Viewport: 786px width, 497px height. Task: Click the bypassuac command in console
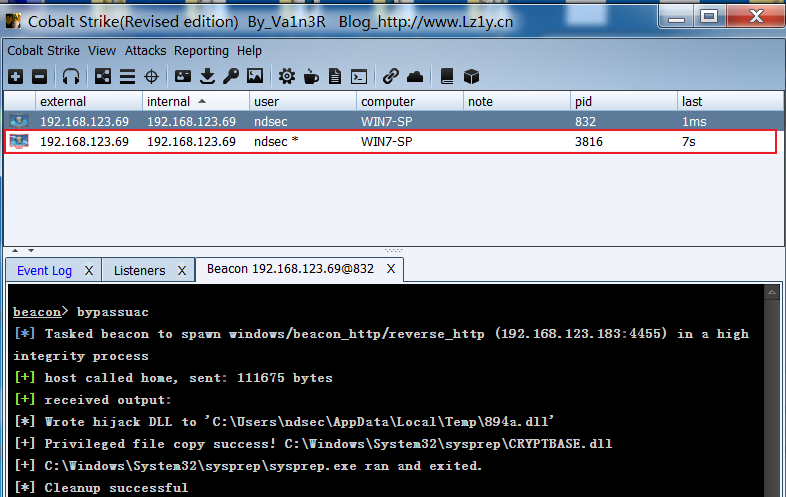[113, 312]
